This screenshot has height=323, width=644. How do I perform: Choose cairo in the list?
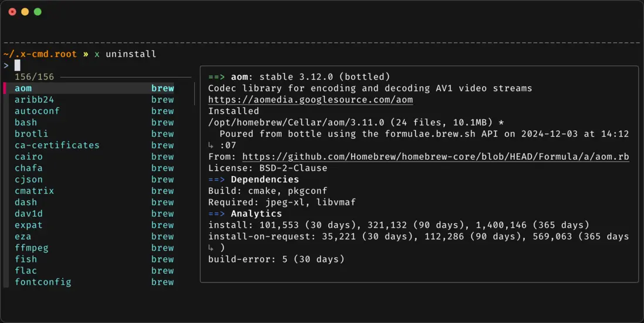pos(29,157)
